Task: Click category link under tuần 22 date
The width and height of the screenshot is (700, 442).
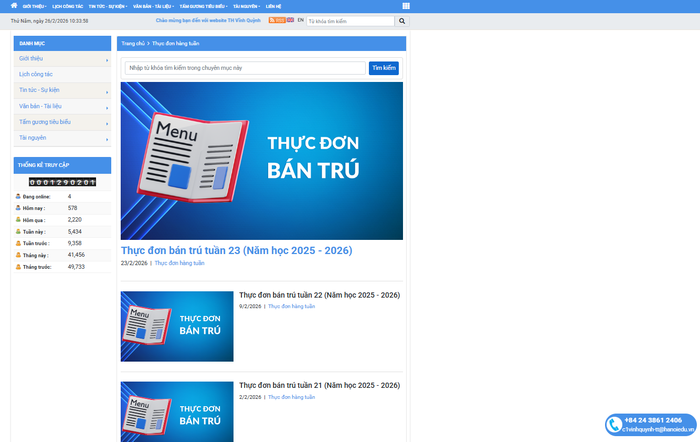Action: (292, 306)
